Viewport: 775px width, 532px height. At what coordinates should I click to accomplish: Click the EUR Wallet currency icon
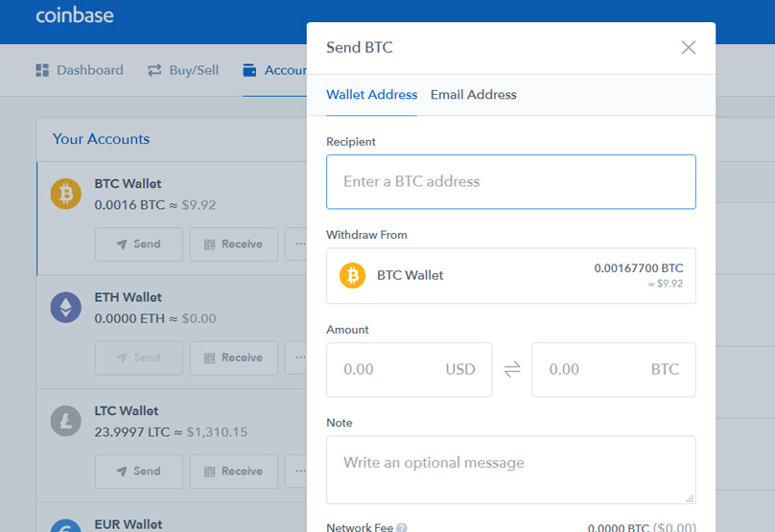(66, 525)
